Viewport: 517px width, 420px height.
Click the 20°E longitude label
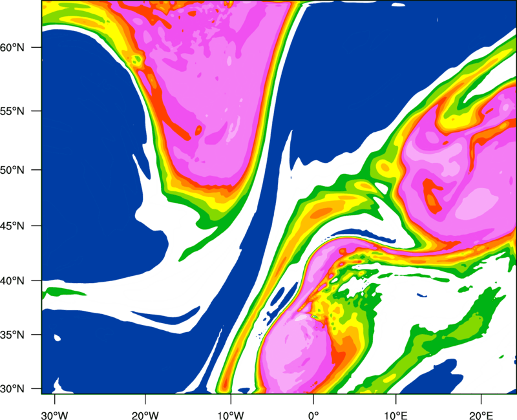[x=481, y=415]
